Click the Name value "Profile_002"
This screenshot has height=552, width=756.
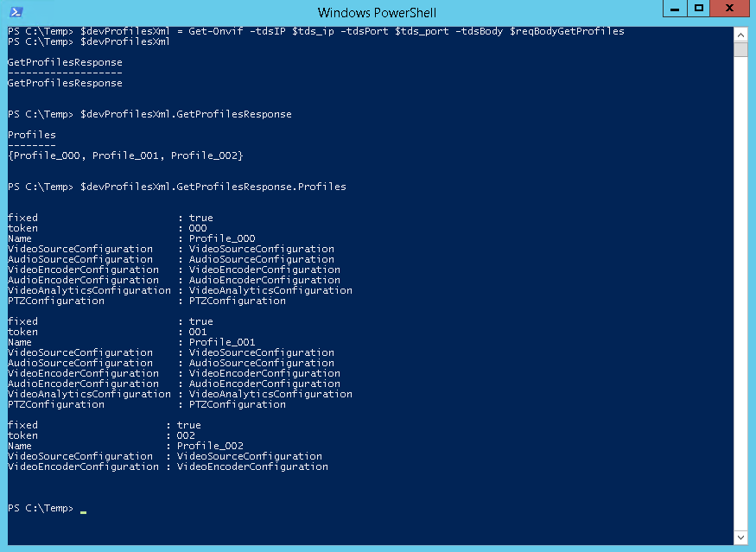pos(210,446)
